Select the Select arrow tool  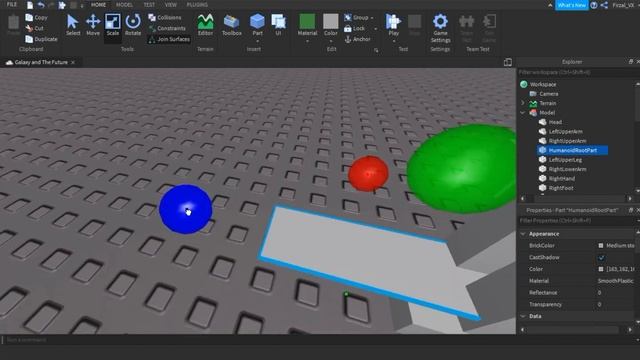73,25
